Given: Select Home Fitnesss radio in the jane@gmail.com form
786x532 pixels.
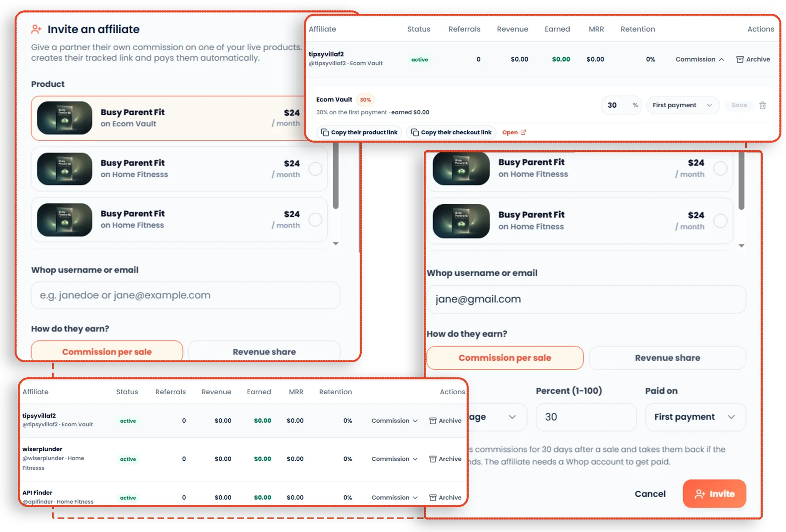Looking at the screenshot, I should click(720, 168).
